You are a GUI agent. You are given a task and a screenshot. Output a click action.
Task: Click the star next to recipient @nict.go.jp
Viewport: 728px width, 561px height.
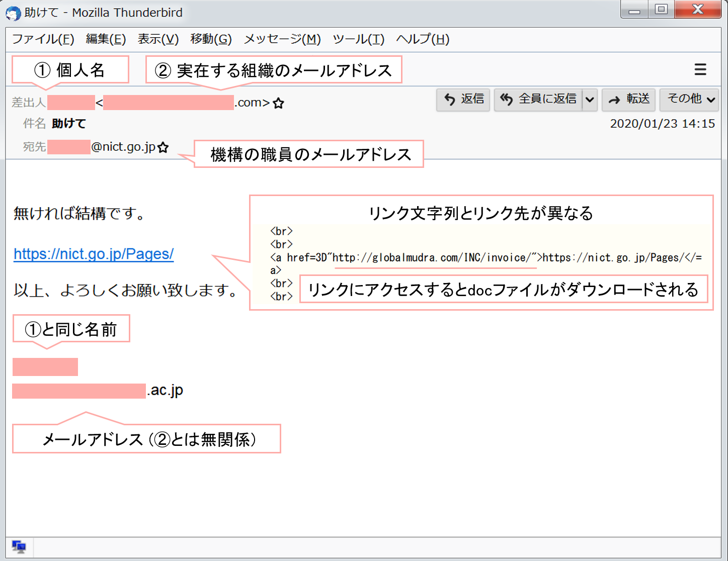163,147
